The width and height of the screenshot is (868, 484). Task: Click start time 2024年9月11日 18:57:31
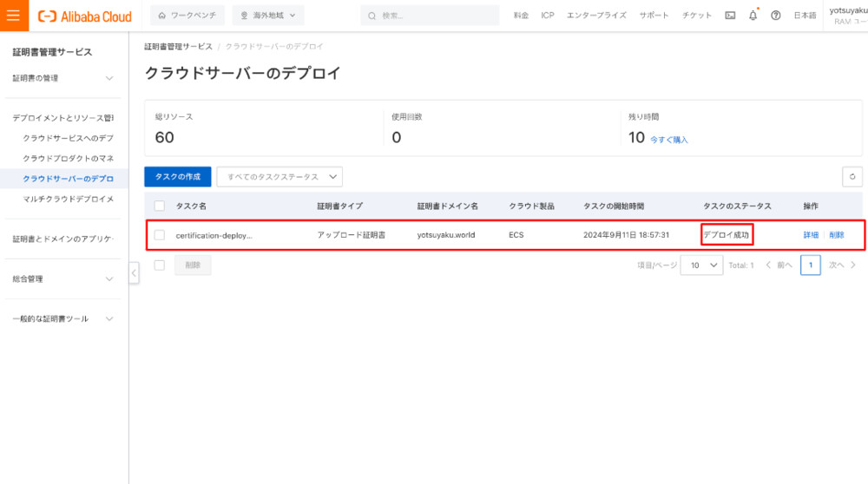(626, 235)
